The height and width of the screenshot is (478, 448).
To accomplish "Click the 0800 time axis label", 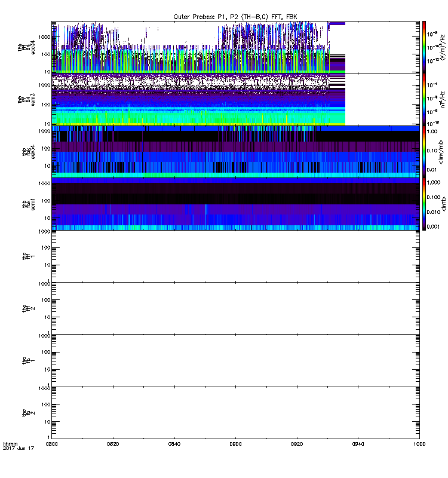I will click(51, 444).
